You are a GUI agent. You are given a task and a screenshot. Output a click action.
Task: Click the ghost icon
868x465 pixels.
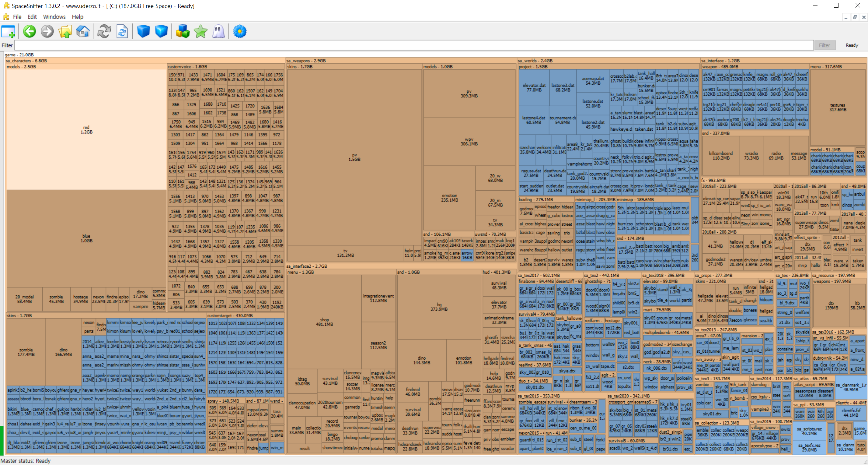(218, 31)
